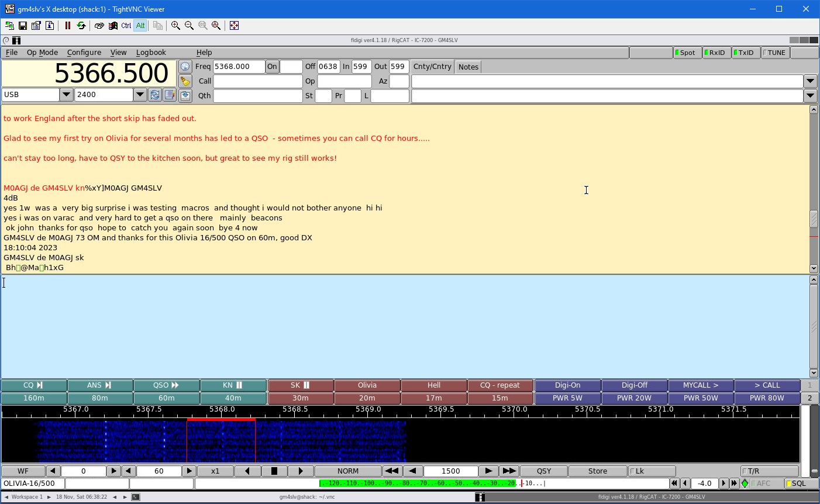Viewport: 820px width, 504px height.
Task: Click the save QSO to log icon
Action: coord(185,95)
